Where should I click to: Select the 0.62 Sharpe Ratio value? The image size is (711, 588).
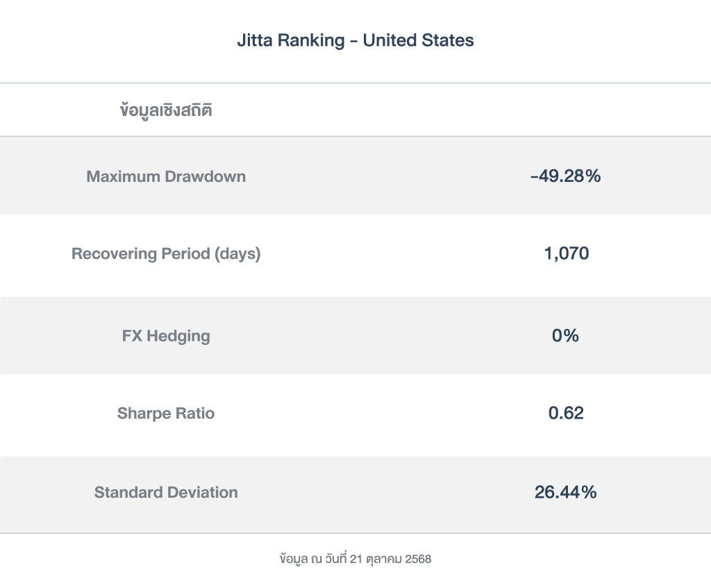566,414
